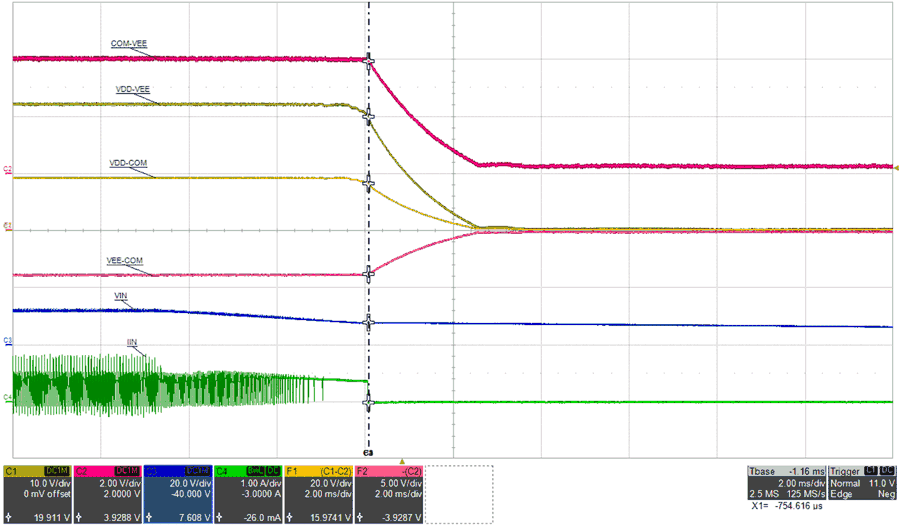
Task: Click the 11.0 V trigger level value
Action: 882,484
